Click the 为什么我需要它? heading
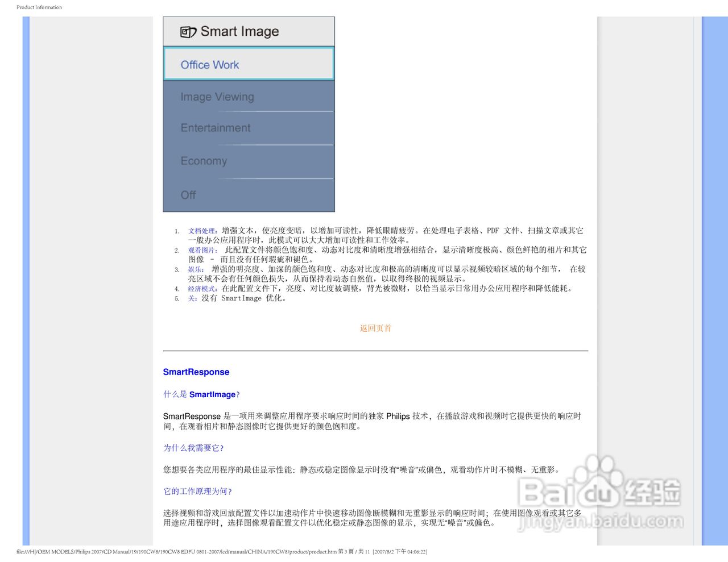Viewport: 728px width, 562px height. (193, 448)
